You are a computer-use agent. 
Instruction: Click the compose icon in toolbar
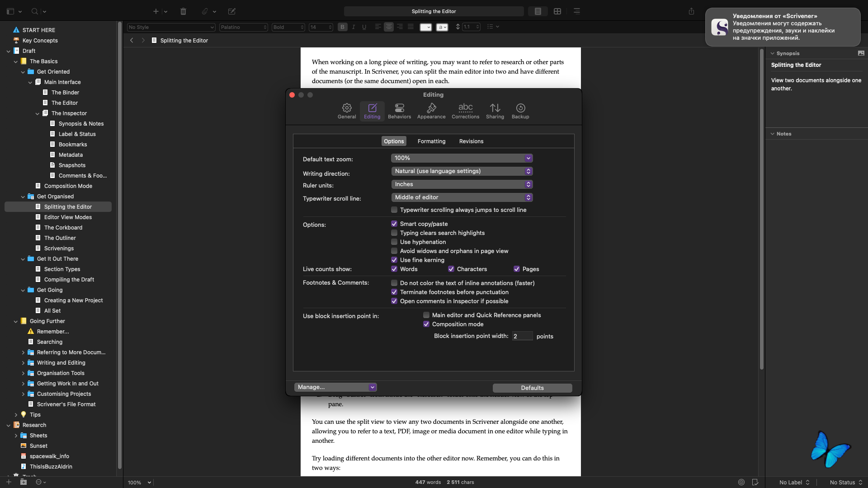231,11
